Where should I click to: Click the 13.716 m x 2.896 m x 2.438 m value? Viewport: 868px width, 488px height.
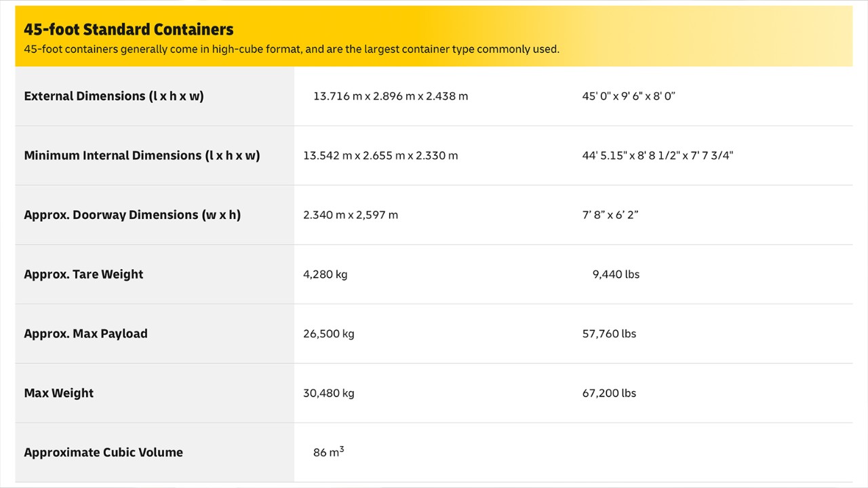click(391, 96)
